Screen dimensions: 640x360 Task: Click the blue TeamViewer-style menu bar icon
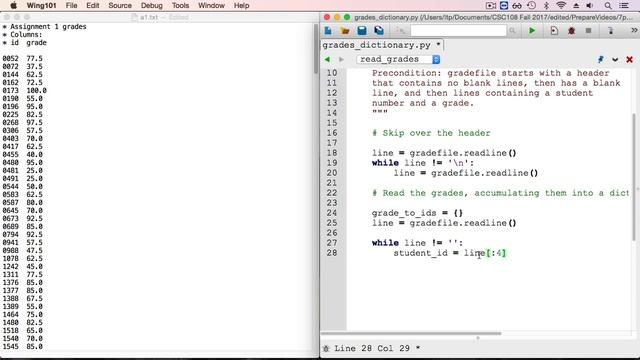(504, 5)
